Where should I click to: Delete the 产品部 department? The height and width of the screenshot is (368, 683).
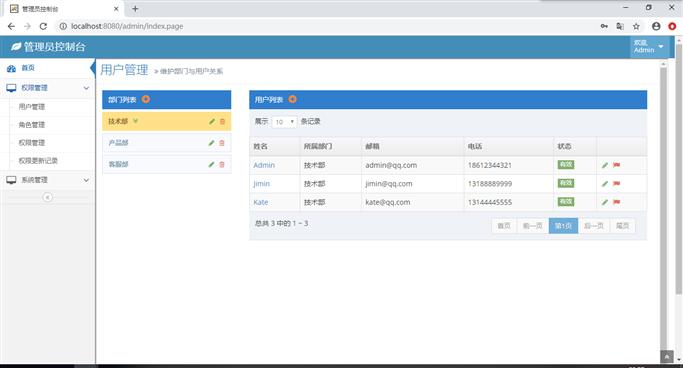click(222, 143)
